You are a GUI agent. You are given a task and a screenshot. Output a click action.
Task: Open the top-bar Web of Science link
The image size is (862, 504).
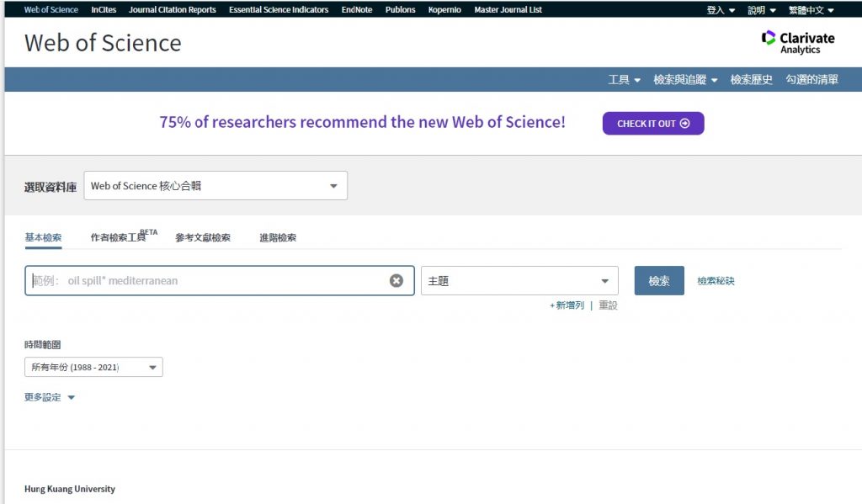(x=51, y=9)
